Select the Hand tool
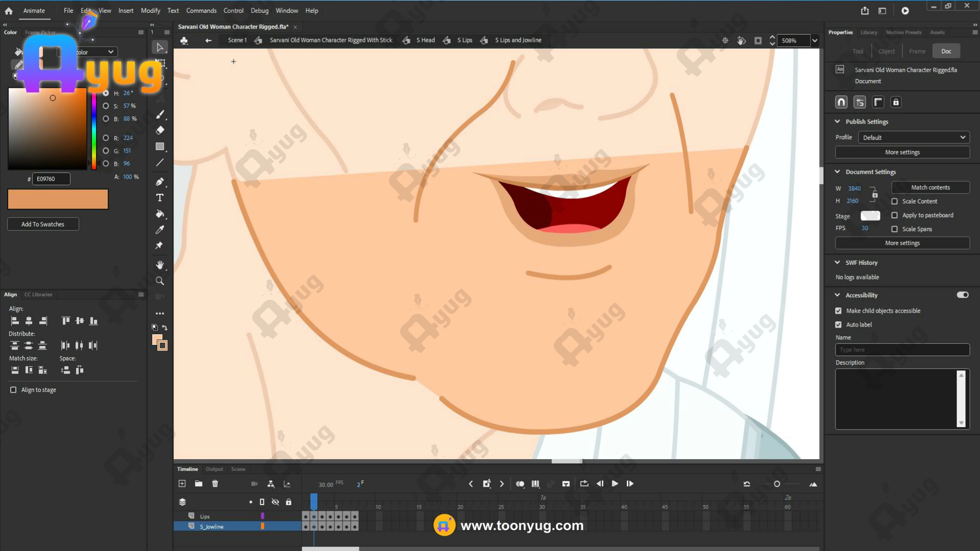Viewport: 980px width, 551px height. [x=160, y=265]
